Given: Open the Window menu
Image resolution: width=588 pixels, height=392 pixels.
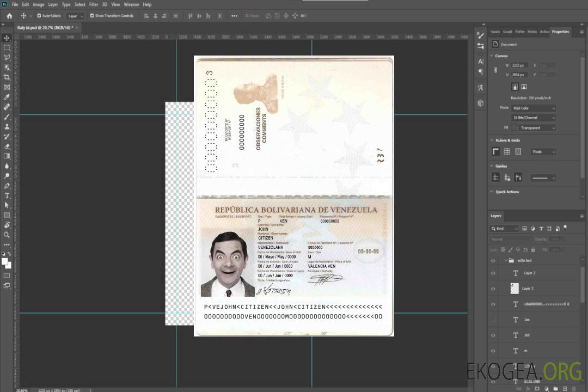Looking at the screenshot, I should click(131, 4).
